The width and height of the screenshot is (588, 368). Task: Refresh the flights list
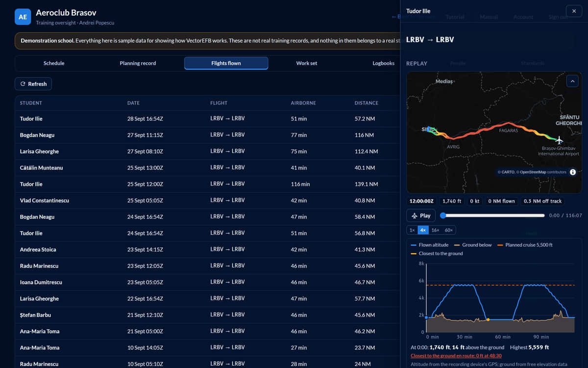(33, 84)
